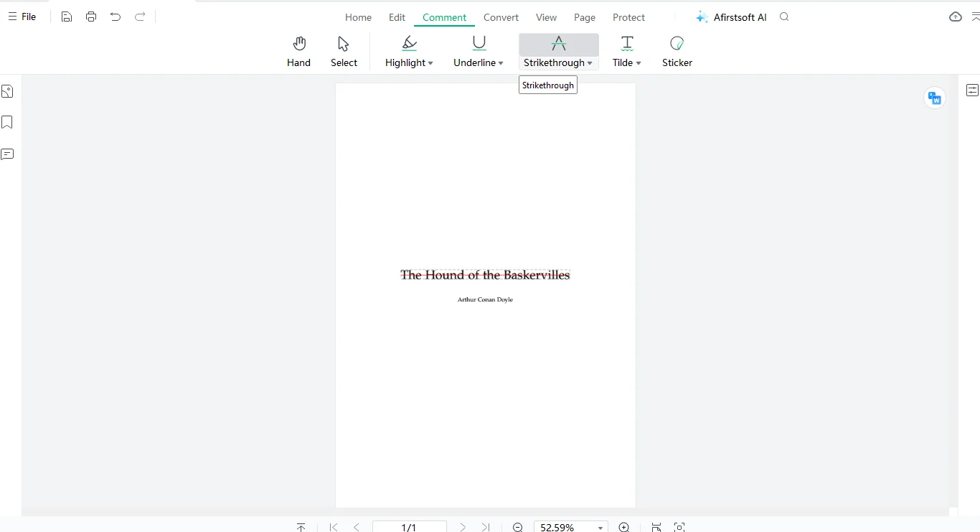Click the full screen icon
Image resolution: width=980 pixels, height=532 pixels.
pos(679,527)
